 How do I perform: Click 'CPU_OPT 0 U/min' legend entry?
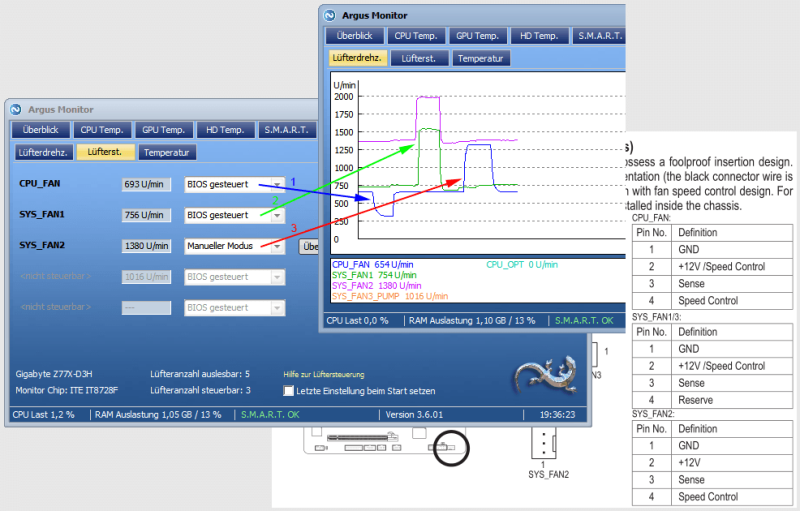point(522,265)
